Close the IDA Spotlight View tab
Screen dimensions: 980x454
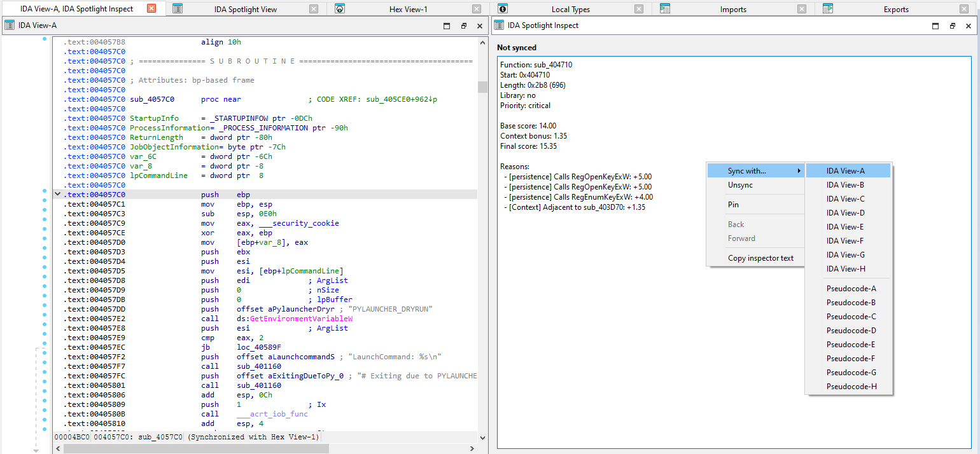314,9
